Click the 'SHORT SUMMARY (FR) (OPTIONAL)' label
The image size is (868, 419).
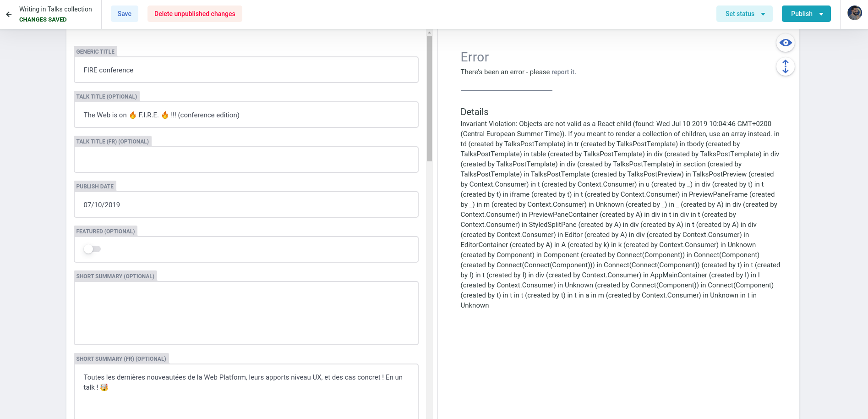pos(121,359)
